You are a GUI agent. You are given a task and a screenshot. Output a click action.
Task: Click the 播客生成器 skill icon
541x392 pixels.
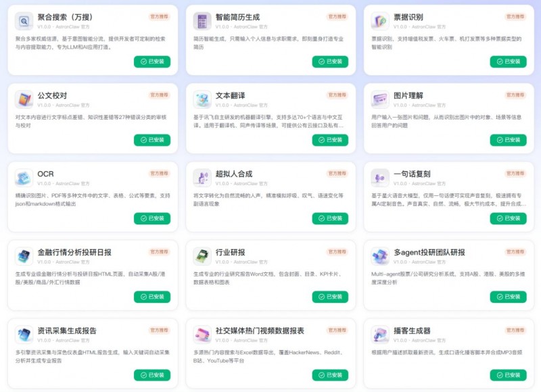[x=380, y=335]
